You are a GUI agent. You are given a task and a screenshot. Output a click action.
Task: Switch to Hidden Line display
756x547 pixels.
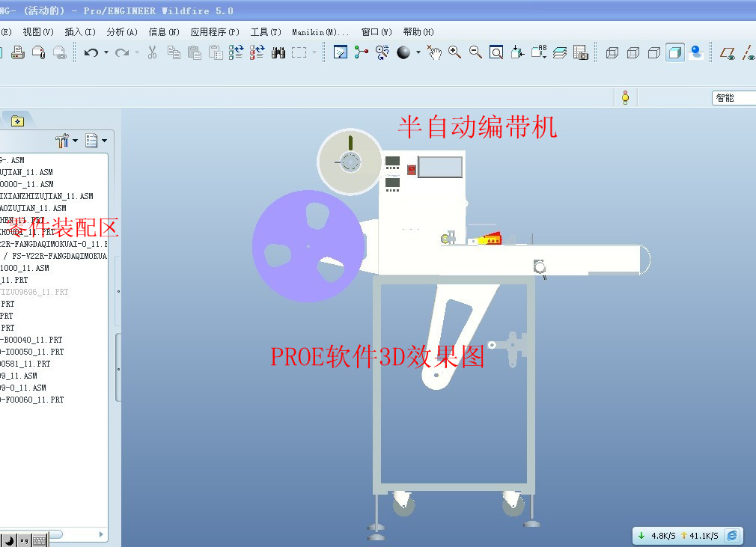point(633,52)
